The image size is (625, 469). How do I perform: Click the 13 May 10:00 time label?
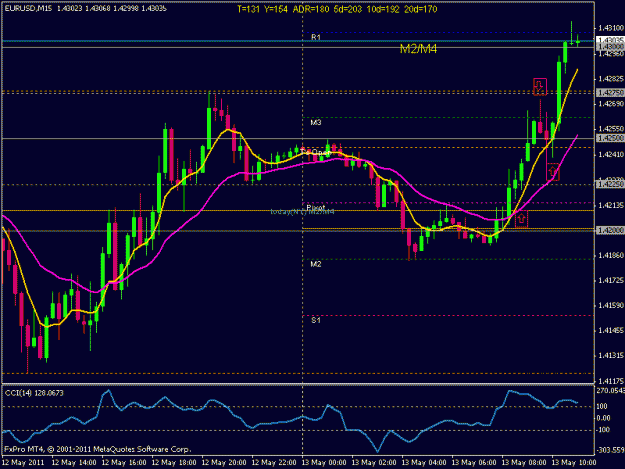pyautogui.click(x=574, y=463)
